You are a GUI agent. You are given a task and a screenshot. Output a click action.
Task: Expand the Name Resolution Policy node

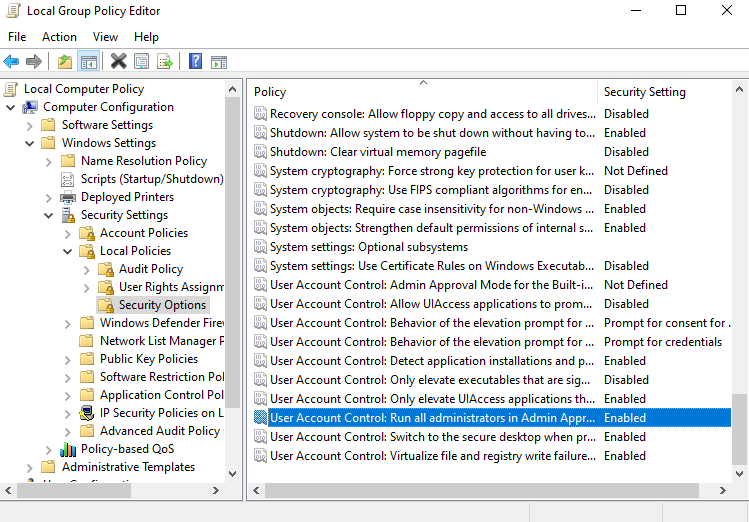pyautogui.click(x=49, y=161)
